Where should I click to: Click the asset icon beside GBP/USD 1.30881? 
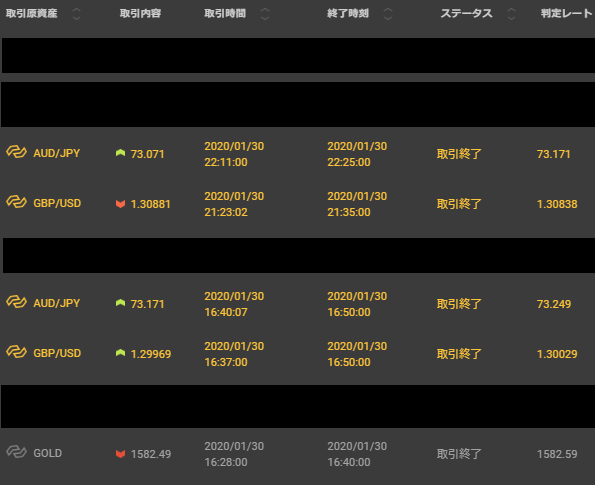16,202
